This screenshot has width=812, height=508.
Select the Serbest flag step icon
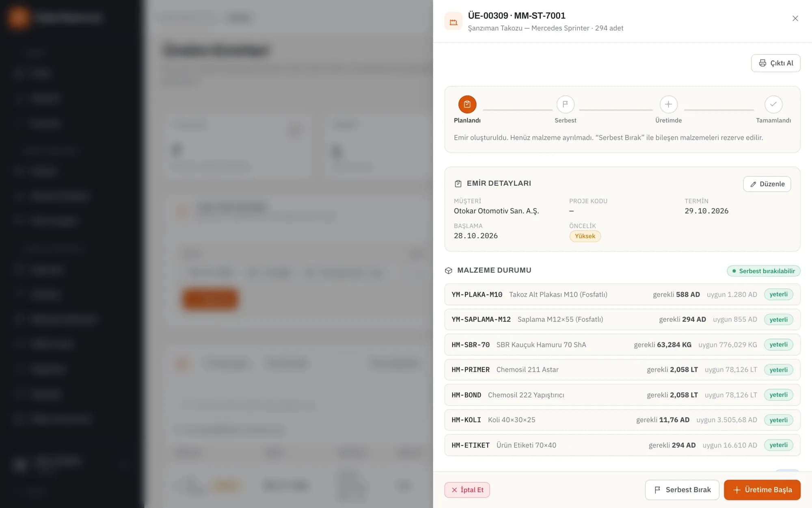(x=565, y=104)
